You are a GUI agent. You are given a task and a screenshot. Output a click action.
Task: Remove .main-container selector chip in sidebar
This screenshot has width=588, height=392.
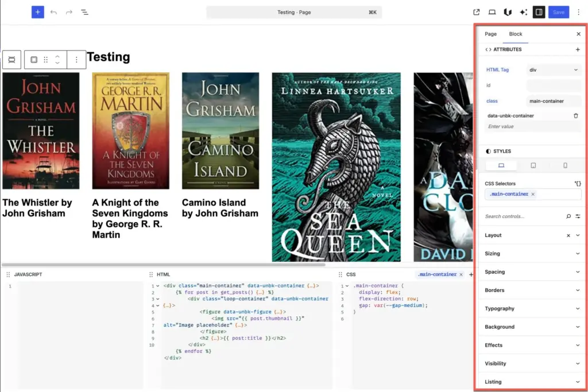coord(533,194)
